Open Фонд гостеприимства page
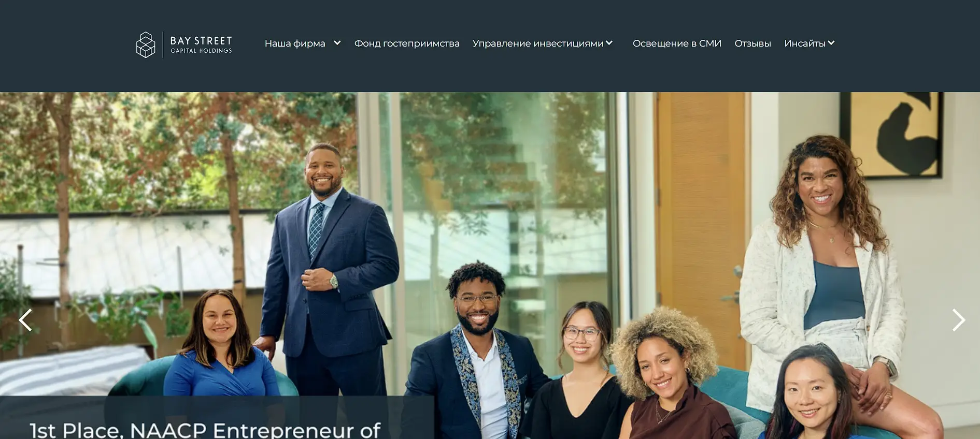Screen dimensions: 980x439 coord(407,43)
